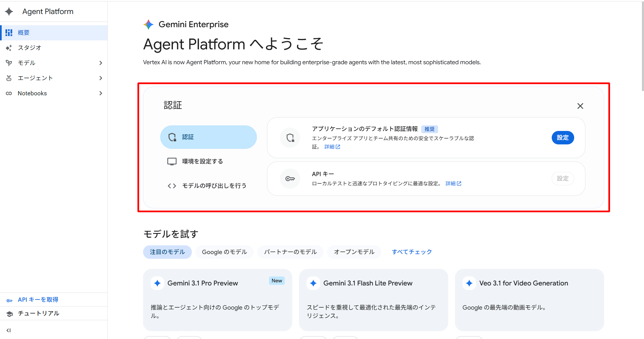Expand the エージェント sidebar section
Viewport: 644px width, 339px height.
click(x=101, y=78)
